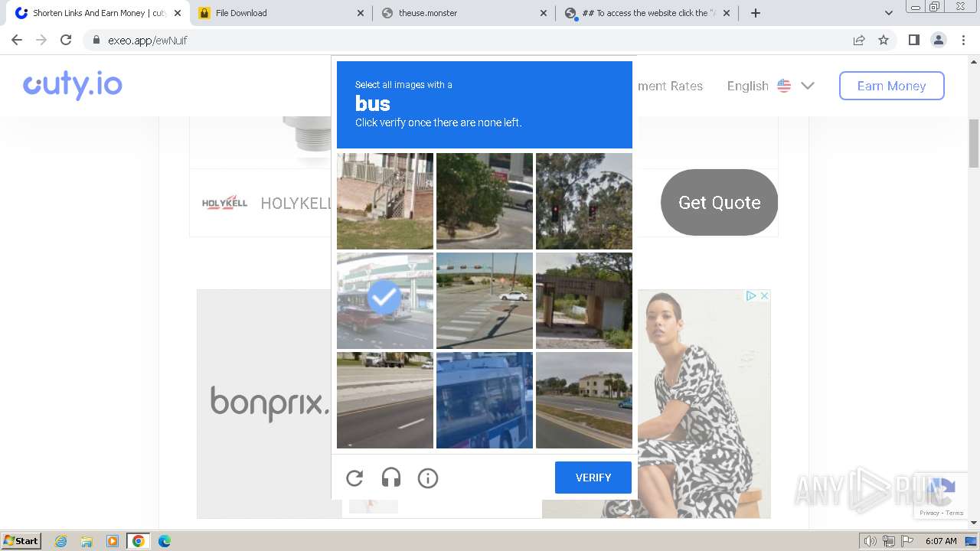Get an audio captcha challenge
Image resolution: width=980 pixels, height=551 pixels.
tap(391, 478)
